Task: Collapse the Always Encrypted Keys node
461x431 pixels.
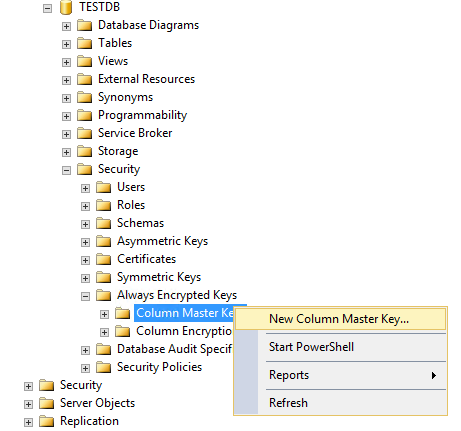Action: click(x=85, y=296)
